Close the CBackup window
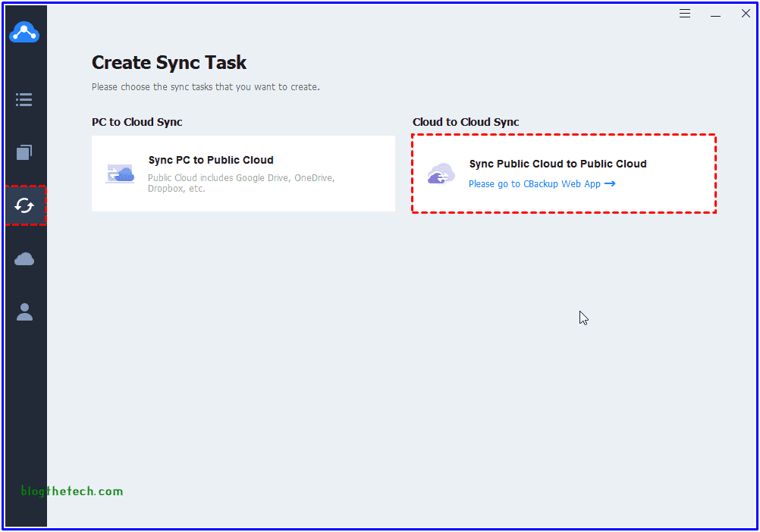This screenshot has width=760, height=532. 746,14
